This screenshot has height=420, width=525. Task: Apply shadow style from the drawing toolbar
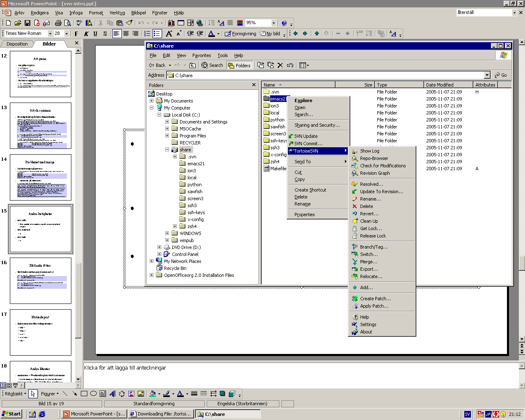(x=222, y=394)
